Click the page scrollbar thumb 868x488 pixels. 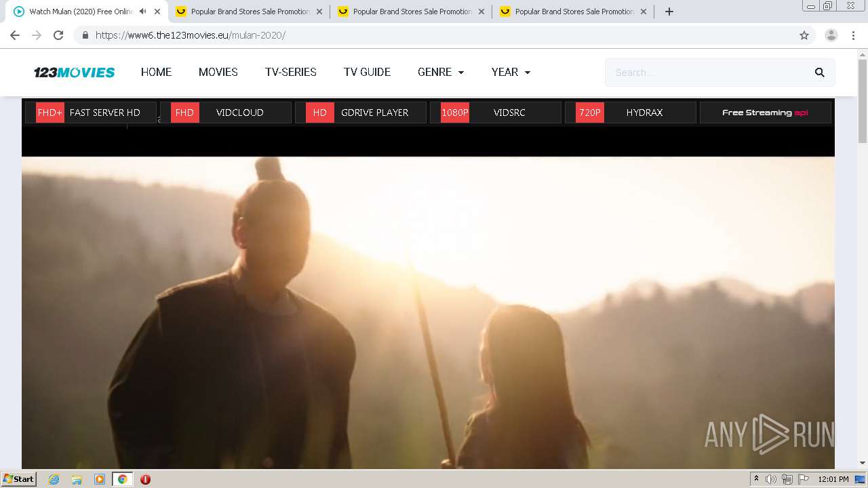863,102
